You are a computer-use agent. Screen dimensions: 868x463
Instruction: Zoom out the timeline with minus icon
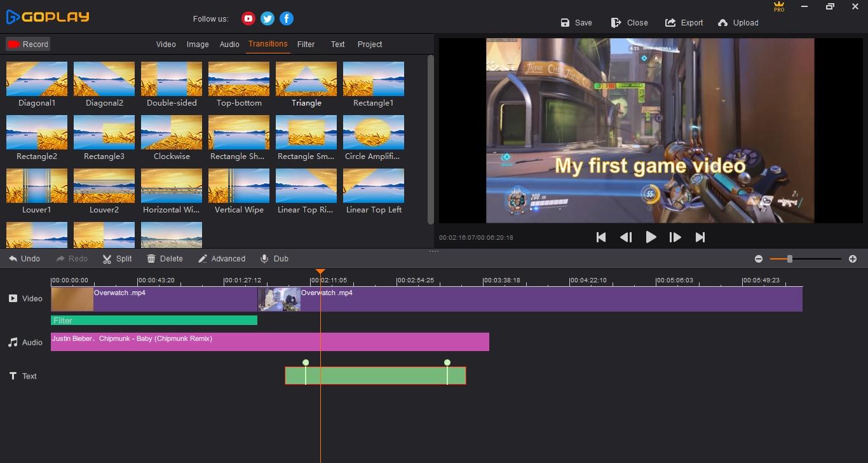[759, 259]
